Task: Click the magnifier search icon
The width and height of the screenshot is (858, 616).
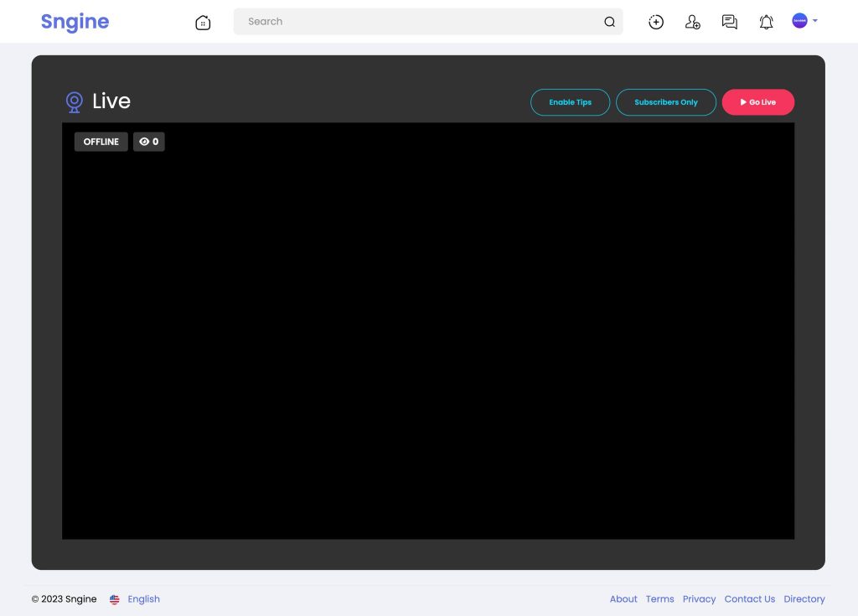Action: pos(610,22)
